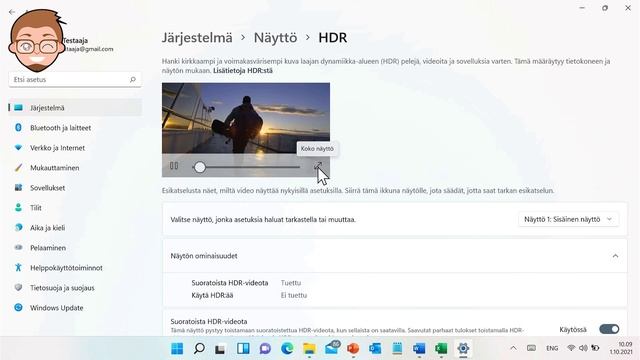Open Outlook from the taskbar

pos(375,349)
